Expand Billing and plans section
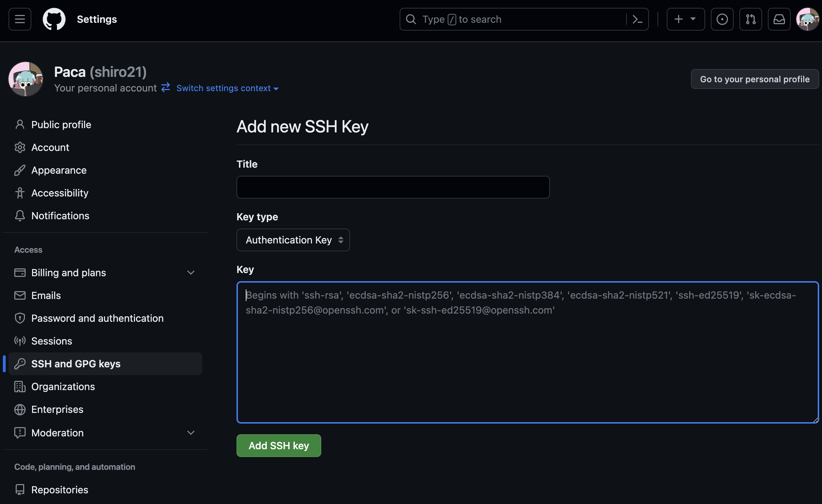This screenshot has width=822, height=504. [191, 273]
